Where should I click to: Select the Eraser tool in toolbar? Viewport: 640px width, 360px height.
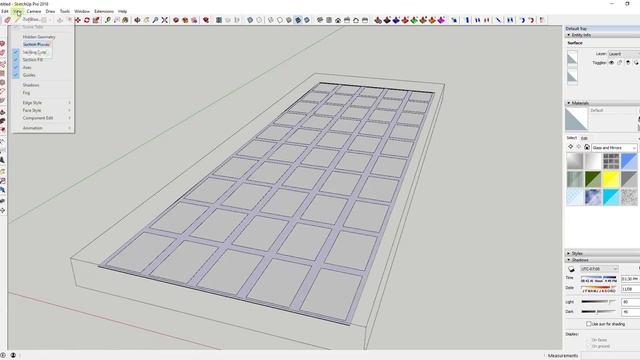pyautogui.click(x=7, y=20)
